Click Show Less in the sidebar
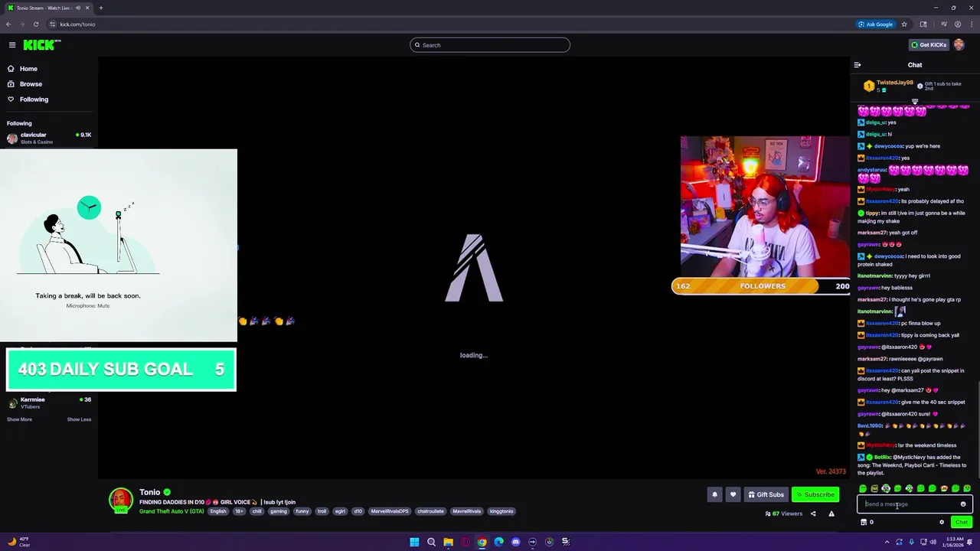Image resolution: width=980 pixels, height=551 pixels. (79, 419)
